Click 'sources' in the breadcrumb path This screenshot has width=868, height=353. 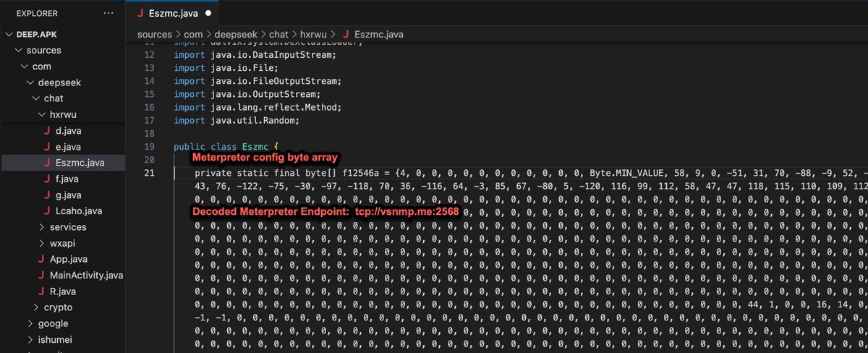154,34
